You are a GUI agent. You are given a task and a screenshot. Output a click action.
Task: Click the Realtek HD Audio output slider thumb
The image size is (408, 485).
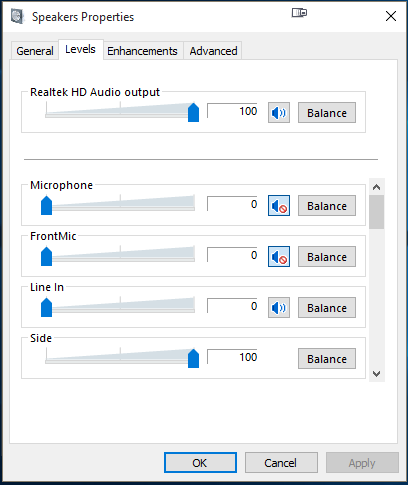coord(193,112)
